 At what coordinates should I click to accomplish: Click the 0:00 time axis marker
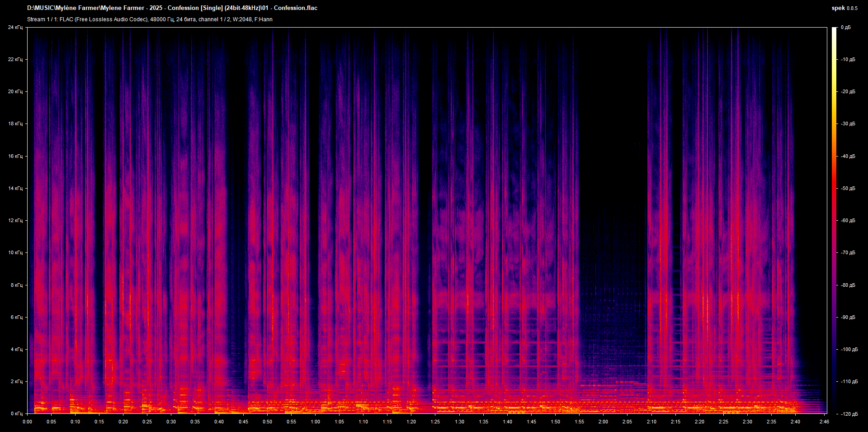[28, 422]
